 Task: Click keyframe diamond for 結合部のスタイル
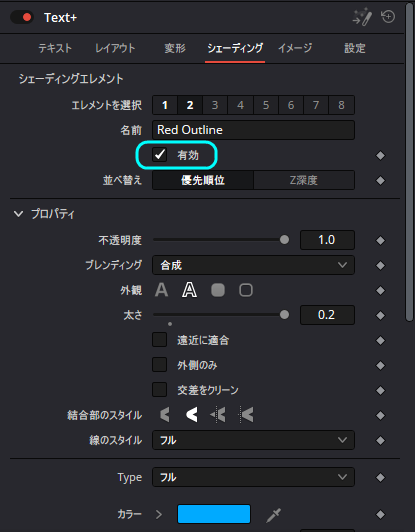point(380,415)
